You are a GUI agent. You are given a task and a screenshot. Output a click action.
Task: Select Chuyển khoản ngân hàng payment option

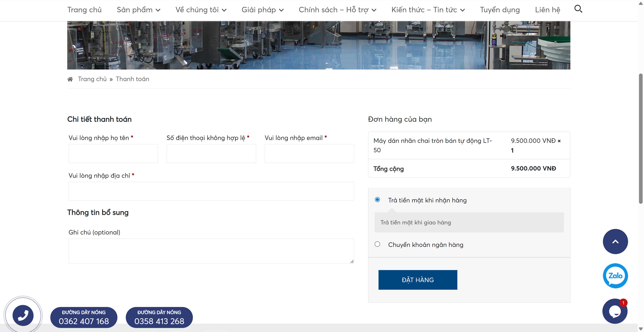(377, 244)
